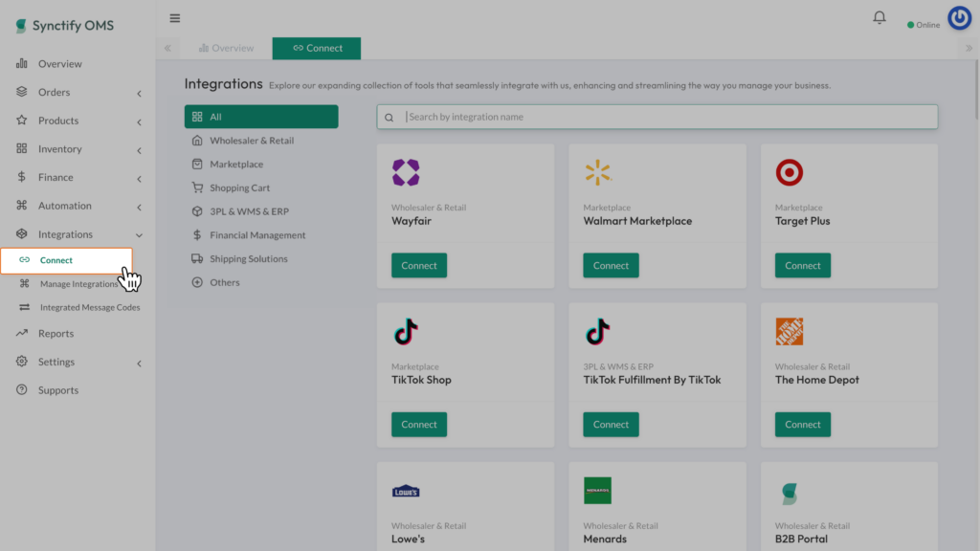Click the Wayfair logo
The image size is (980, 551).
tap(406, 172)
